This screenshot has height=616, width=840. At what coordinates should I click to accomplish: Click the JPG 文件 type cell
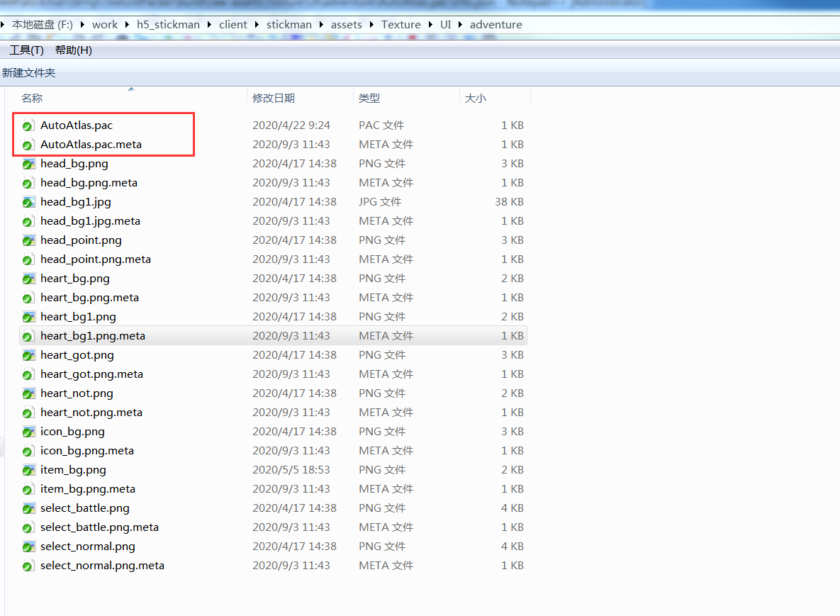(x=380, y=202)
